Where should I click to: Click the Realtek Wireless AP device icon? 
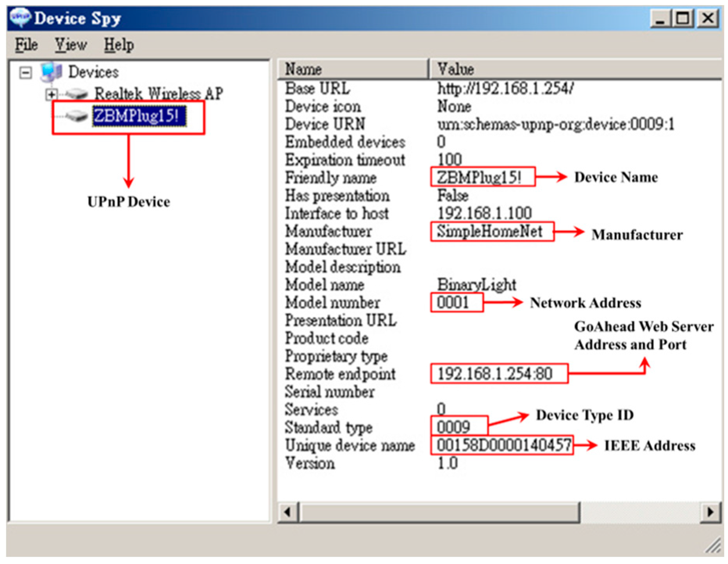(77, 94)
